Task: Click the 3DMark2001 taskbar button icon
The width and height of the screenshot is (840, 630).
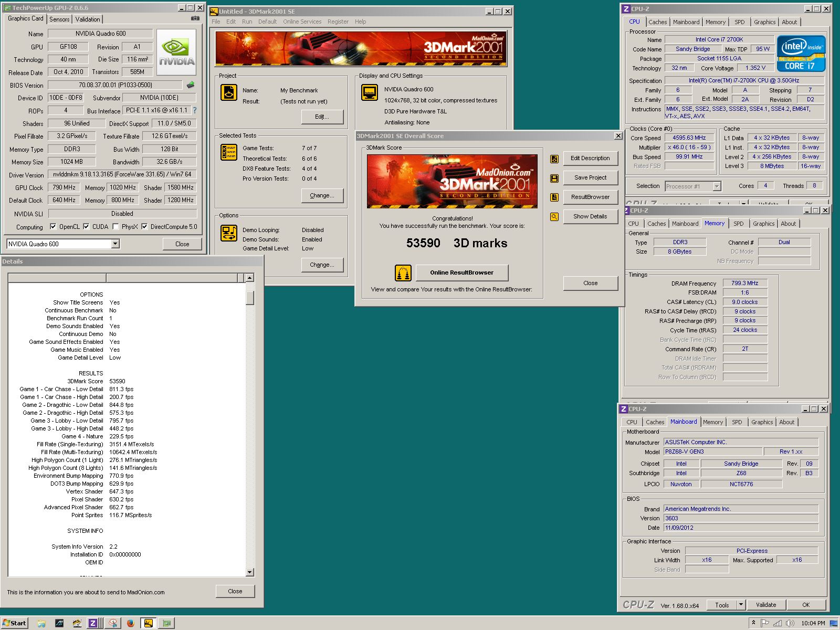Action: click(149, 623)
